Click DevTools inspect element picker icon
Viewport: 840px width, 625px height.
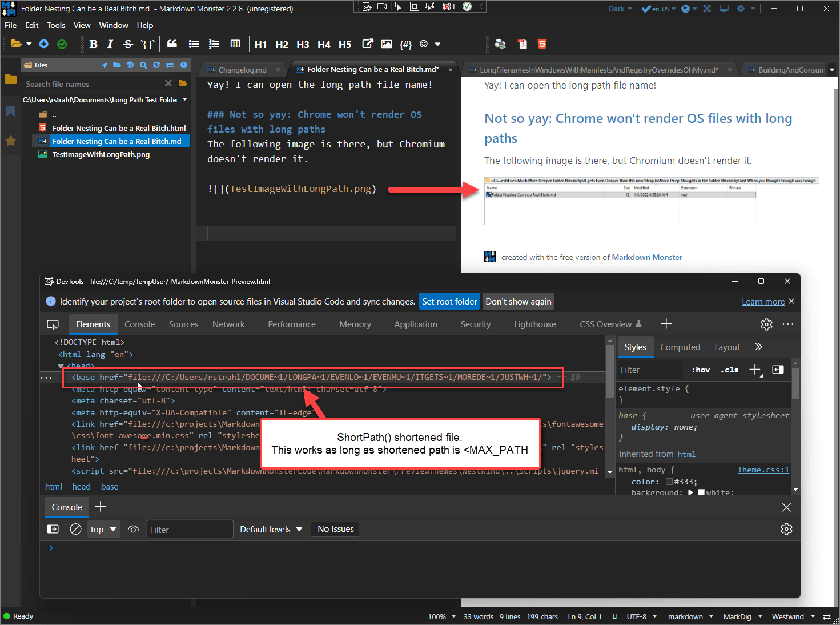click(53, 324)
